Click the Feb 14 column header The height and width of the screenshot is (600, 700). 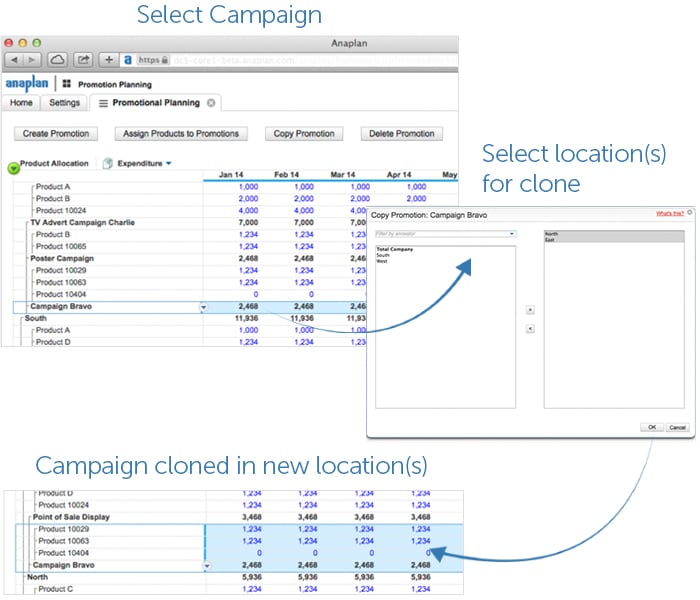(x=286, y=175)
